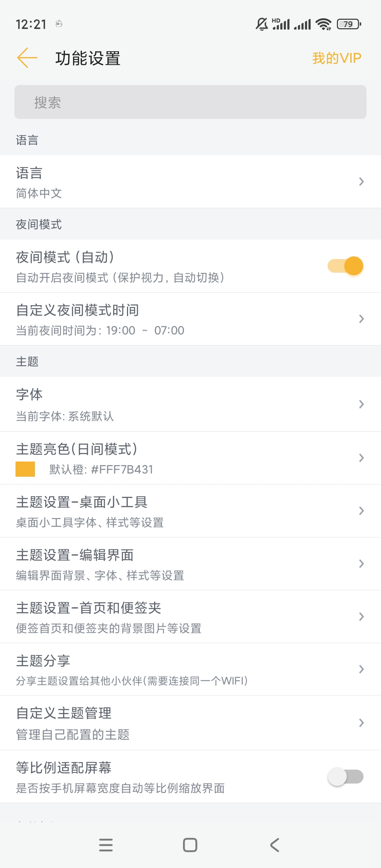Open the 我的VIP link
This screenshot has width=381, height=868.
tap(337, 58)
